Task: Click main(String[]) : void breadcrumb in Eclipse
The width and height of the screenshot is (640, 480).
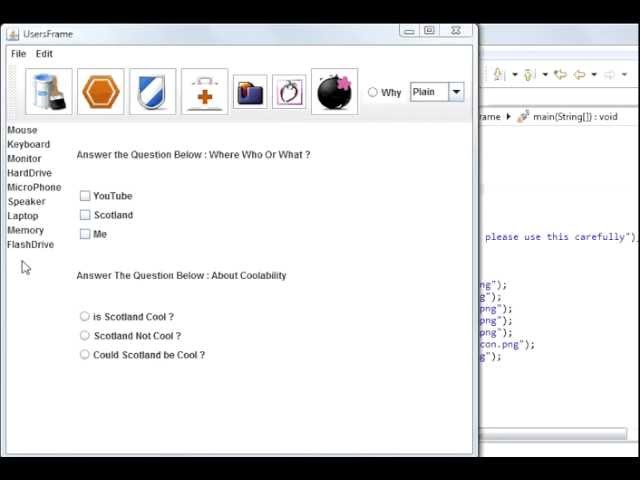Action: tap(575, 117)
